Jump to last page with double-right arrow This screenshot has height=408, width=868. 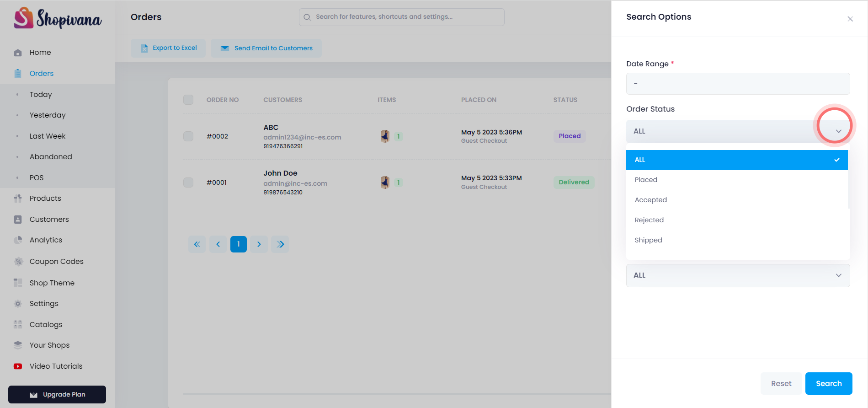pos(280,244)
